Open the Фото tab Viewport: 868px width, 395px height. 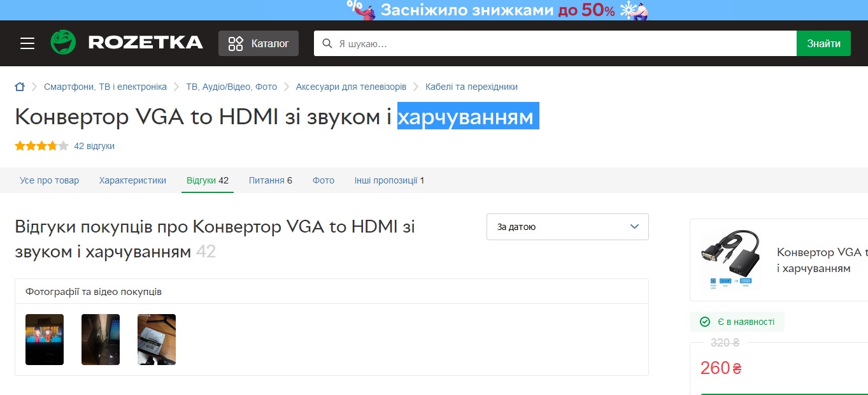click(324, 180)
